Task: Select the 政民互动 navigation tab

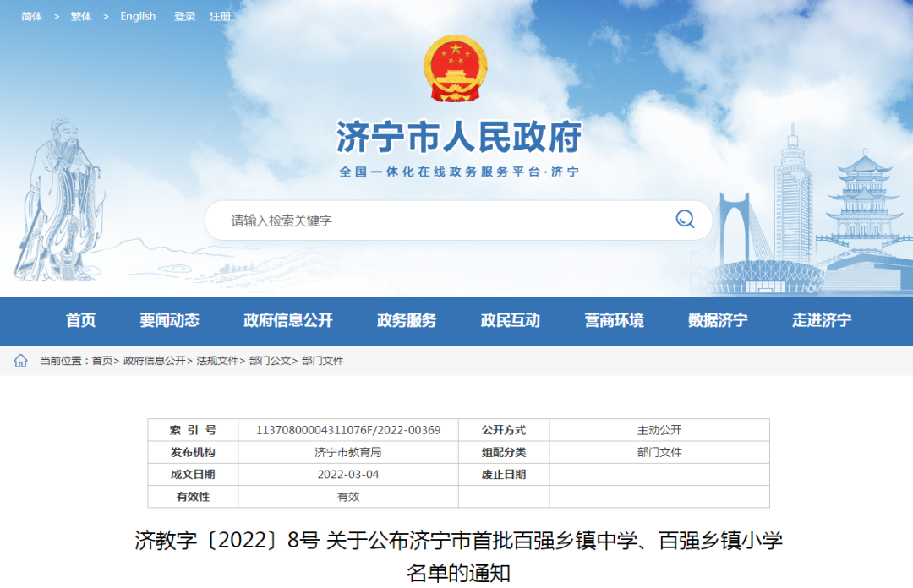Action: point(514,321)
